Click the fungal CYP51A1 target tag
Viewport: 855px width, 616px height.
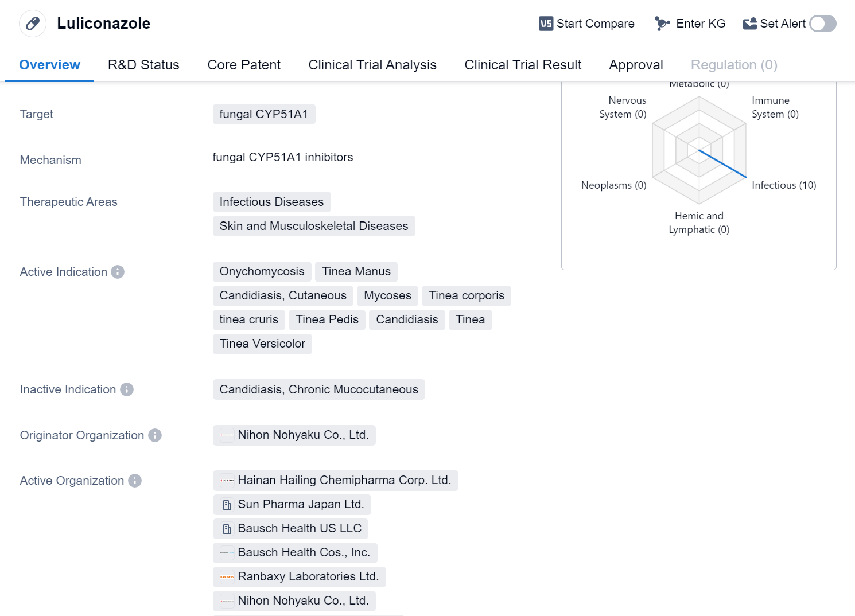coord(263,114)
